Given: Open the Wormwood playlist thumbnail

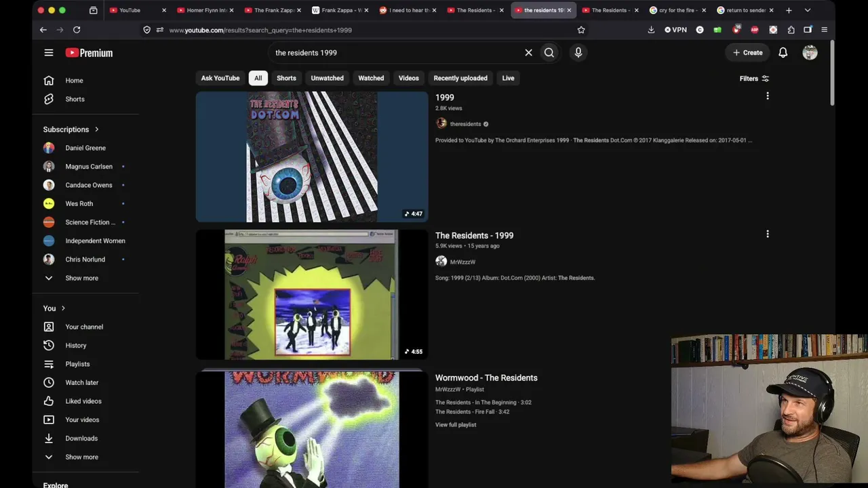Looking at the screenshot, I should 312,430.
